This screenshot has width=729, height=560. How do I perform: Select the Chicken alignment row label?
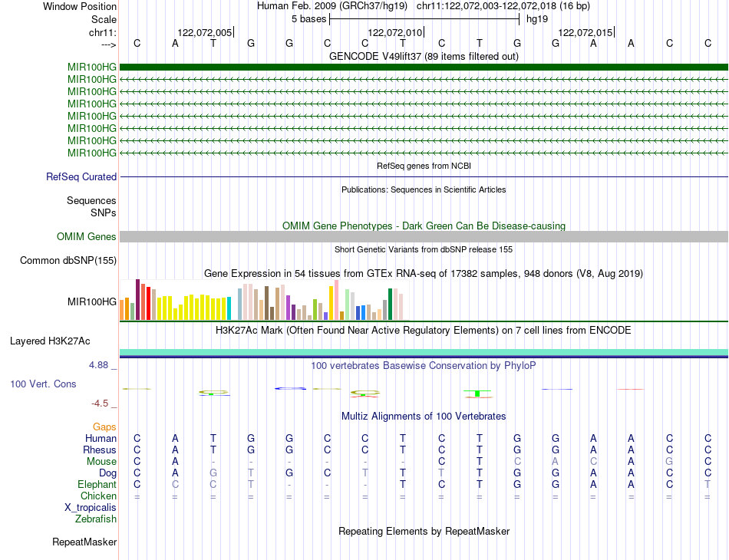[x=98, y=496]
